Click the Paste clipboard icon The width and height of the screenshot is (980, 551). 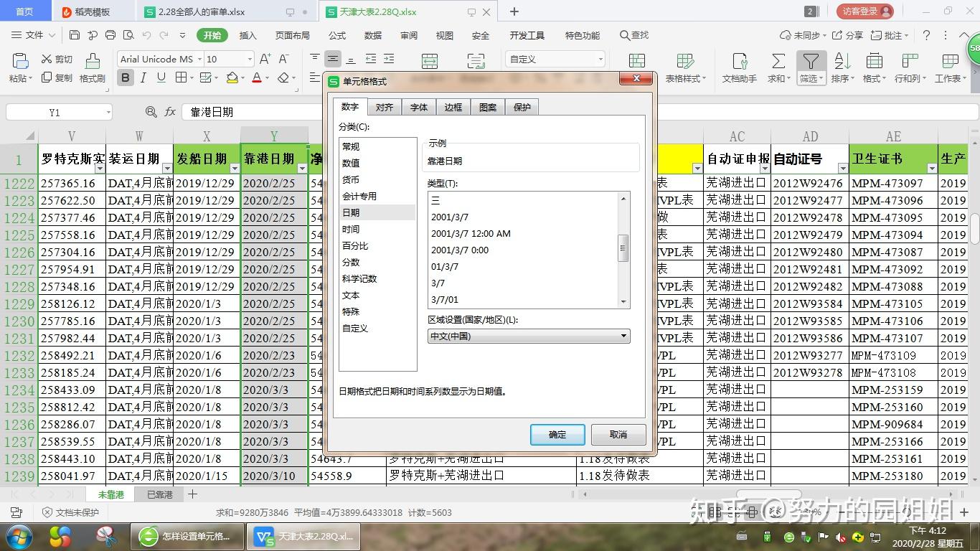pyautogui.click(x=20, y=61)
